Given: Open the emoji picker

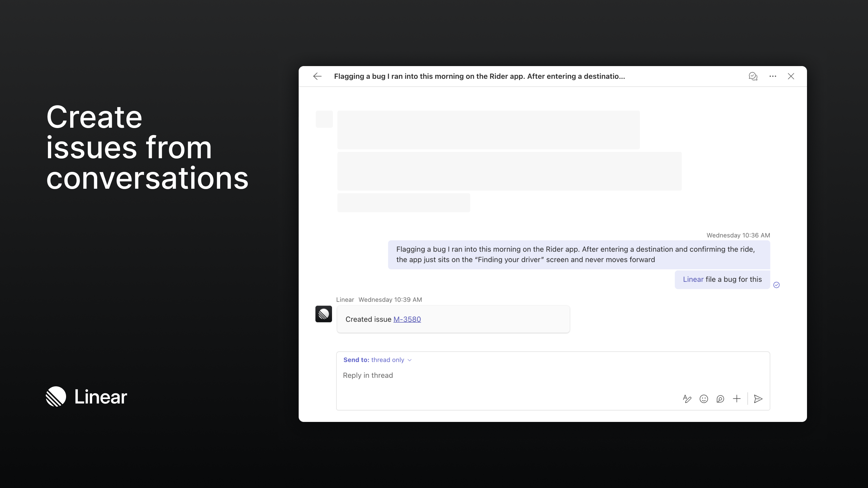Looking at the screenshot, I should coord(704,399).
